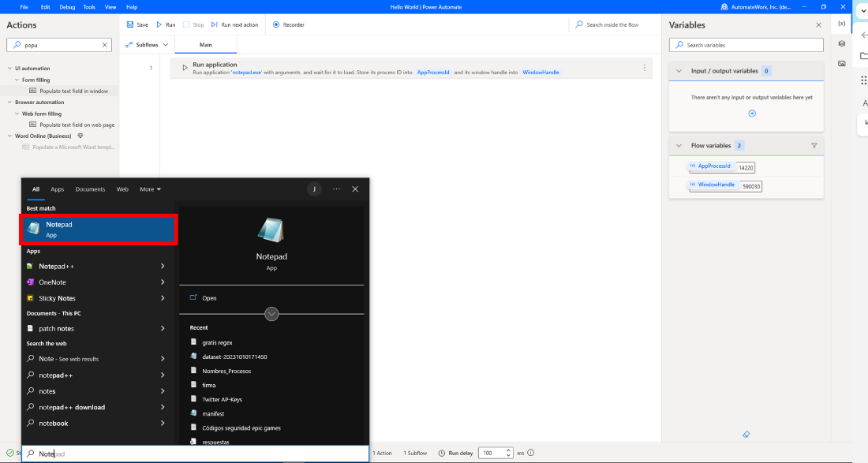Close the Variables panel
Image resolution: width=868 pixels, height=463 pixels.
(819, 25)
